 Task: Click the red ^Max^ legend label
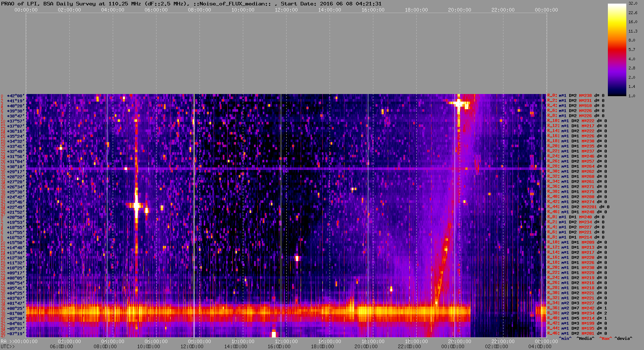pyautogui.click(x=605, y=338)
